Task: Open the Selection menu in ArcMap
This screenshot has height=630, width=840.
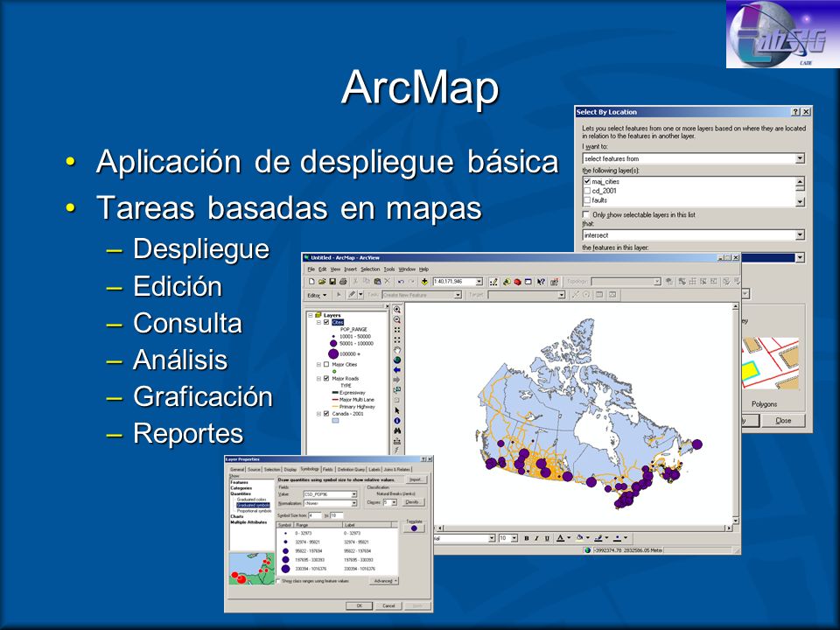Action: coord(369,269)
